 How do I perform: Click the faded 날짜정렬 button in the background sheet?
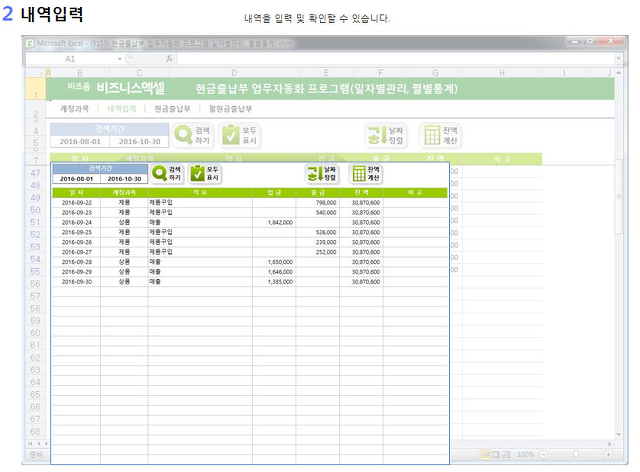(386, 135)
